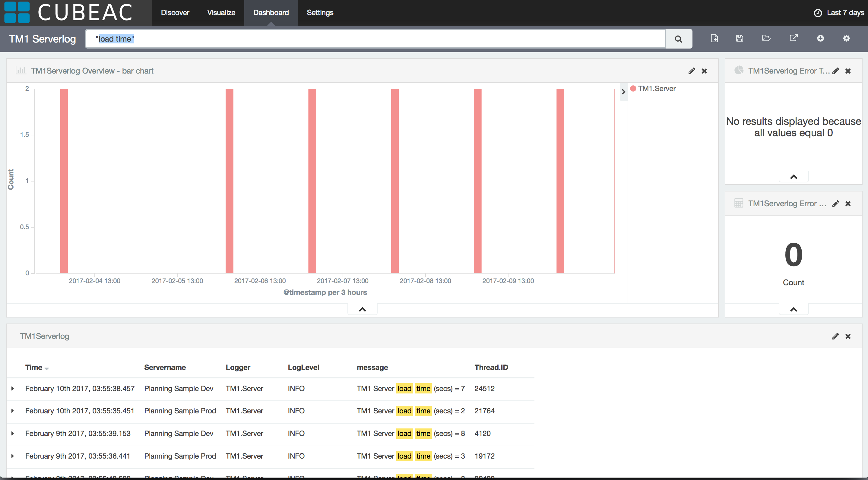Screen dimensions: 868x480
Task: Click the bar near 2017-02-06 13:00
Action: 230,181
